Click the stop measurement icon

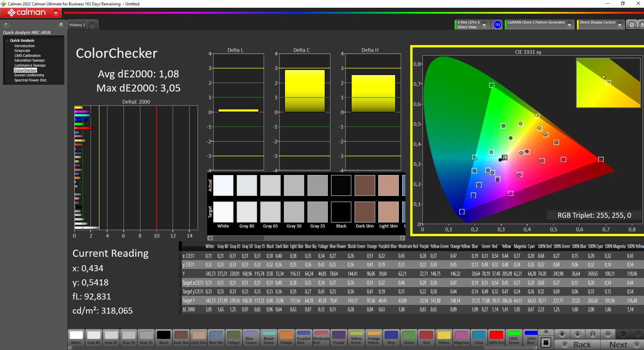click(x=562, y=334)
